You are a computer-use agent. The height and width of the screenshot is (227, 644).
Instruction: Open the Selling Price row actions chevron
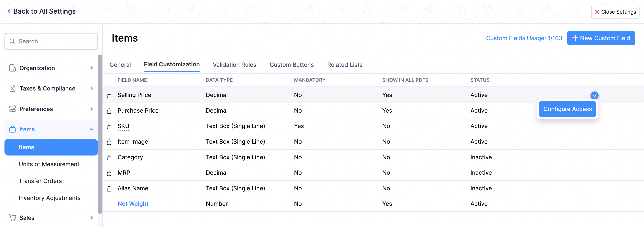595,95
